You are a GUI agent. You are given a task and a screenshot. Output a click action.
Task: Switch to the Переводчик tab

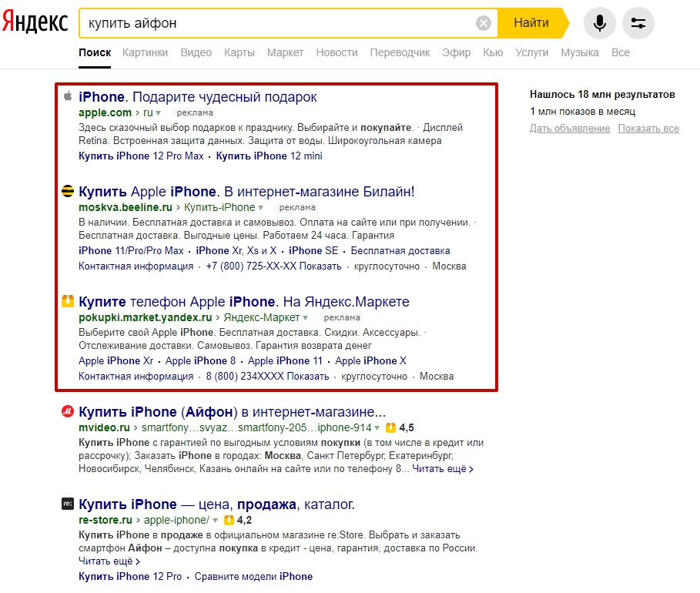point(400,52)
